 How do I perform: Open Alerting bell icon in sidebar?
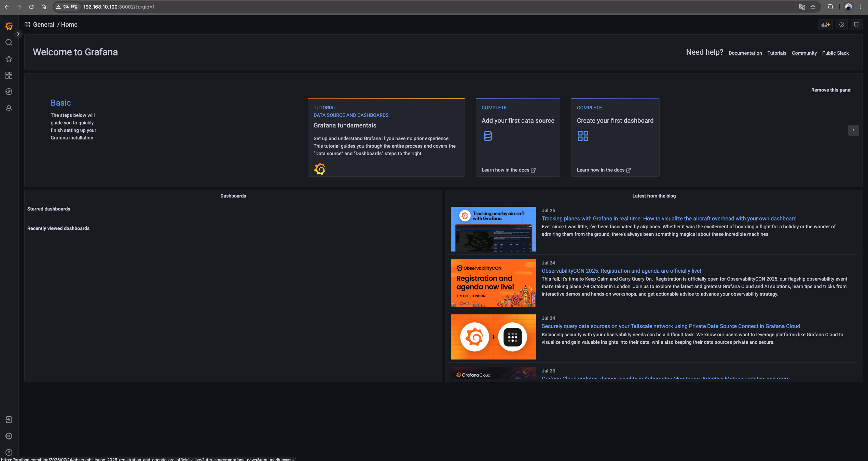(x=9, y=108)
